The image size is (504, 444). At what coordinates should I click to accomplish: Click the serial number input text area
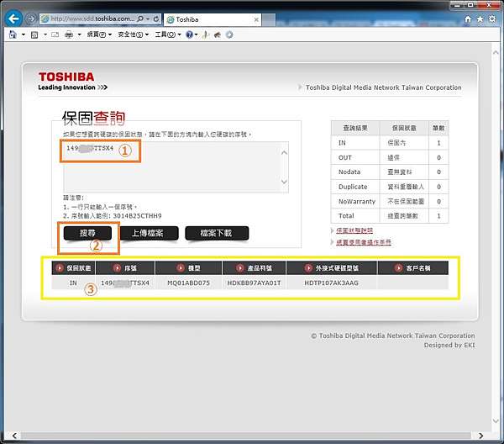176,167
